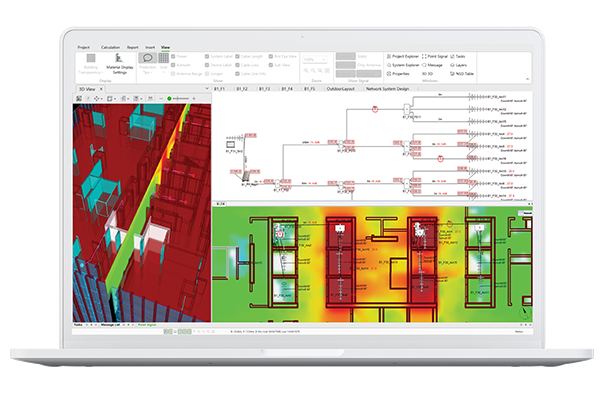604x394 pixels.
Task: Open the Point Signal window
Action: point(435,56)
